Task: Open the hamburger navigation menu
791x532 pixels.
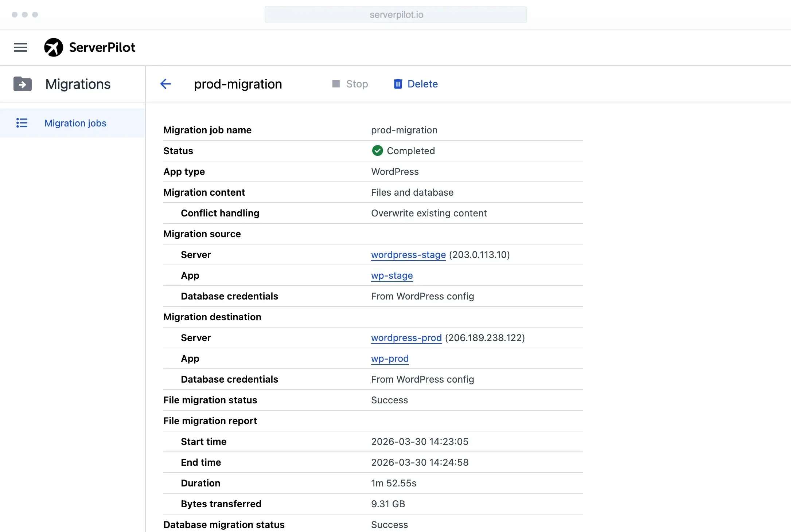Action: tap(20, 47)
